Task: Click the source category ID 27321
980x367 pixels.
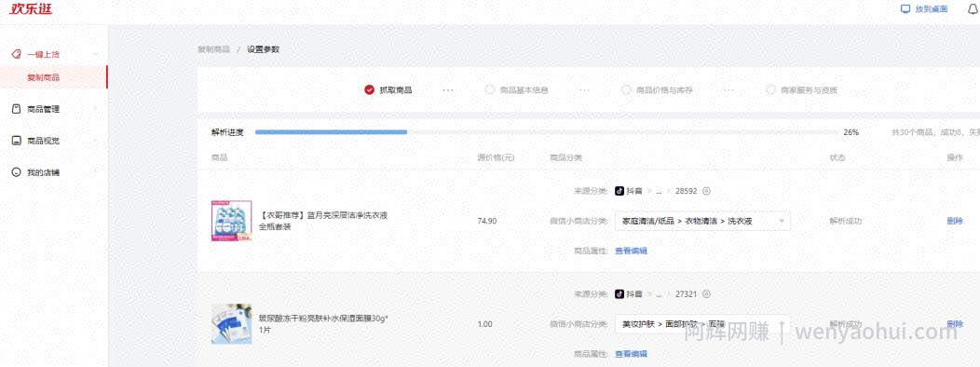Action: click(x=687, y=293)
